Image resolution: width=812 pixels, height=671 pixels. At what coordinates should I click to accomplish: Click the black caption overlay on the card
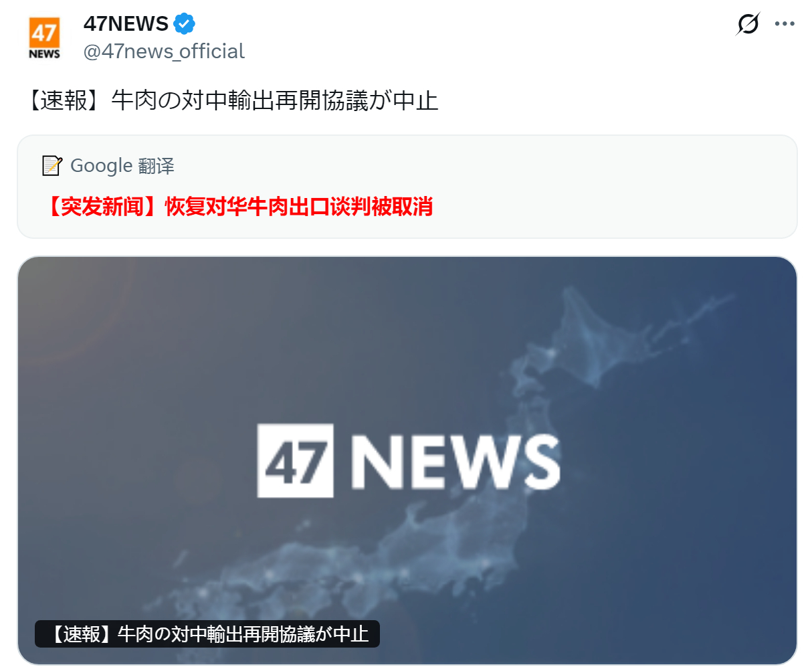point(207,634)
